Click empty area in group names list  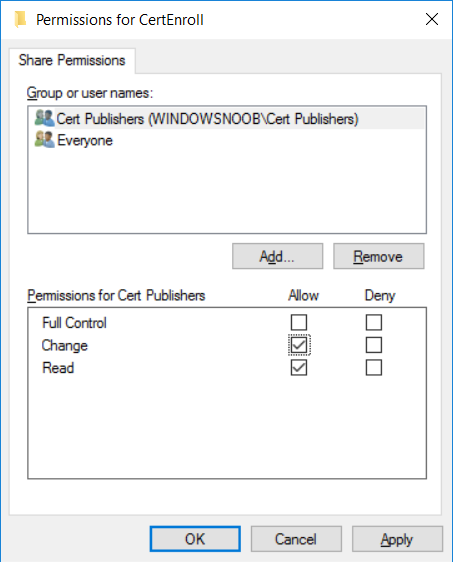coord(227,192)
